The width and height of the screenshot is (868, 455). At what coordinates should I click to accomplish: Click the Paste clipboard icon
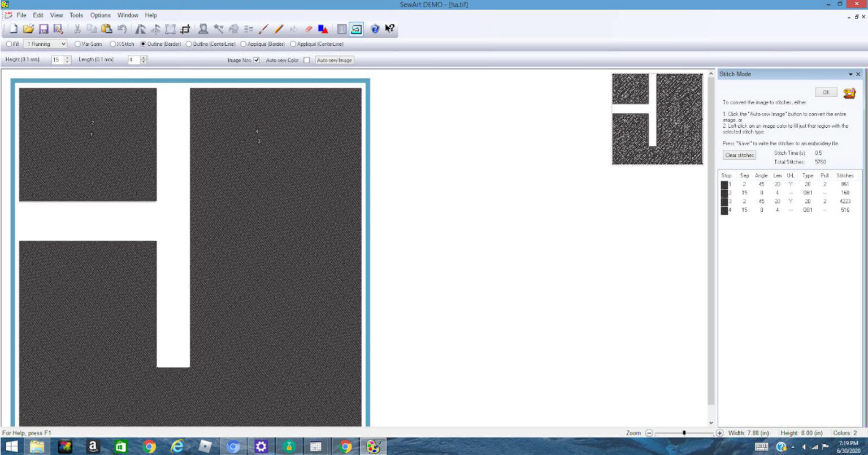(107, 29)
